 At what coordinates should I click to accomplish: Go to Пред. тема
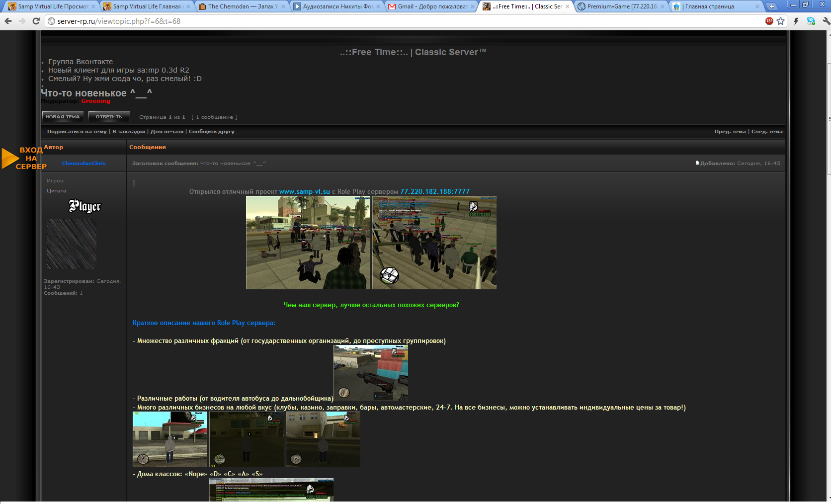pos(730,132)
